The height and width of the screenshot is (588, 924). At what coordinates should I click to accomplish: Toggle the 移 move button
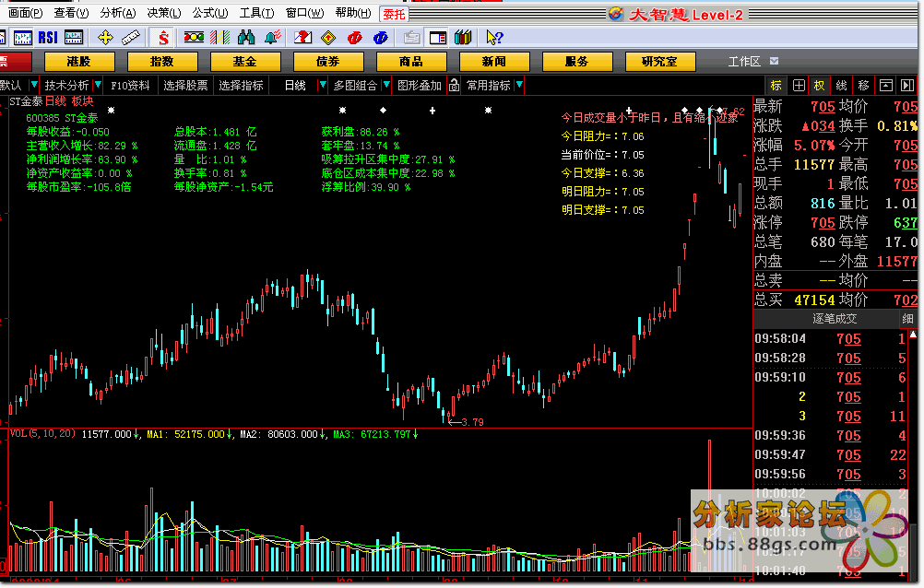[x=863, y=86]
